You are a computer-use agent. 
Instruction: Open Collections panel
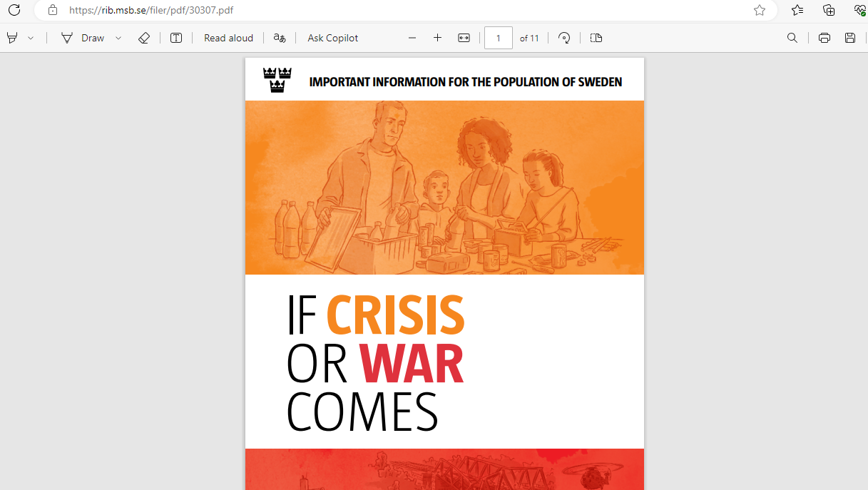coord(829,10)
